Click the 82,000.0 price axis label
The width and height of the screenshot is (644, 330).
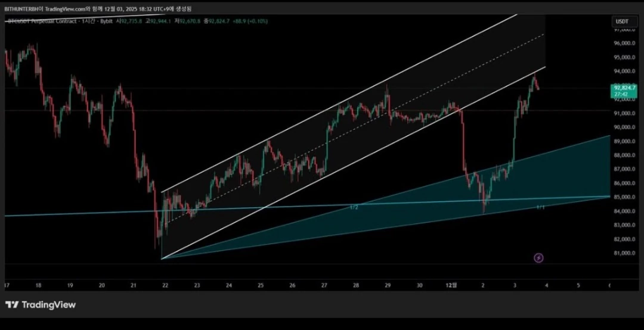(x=624, y=239)
